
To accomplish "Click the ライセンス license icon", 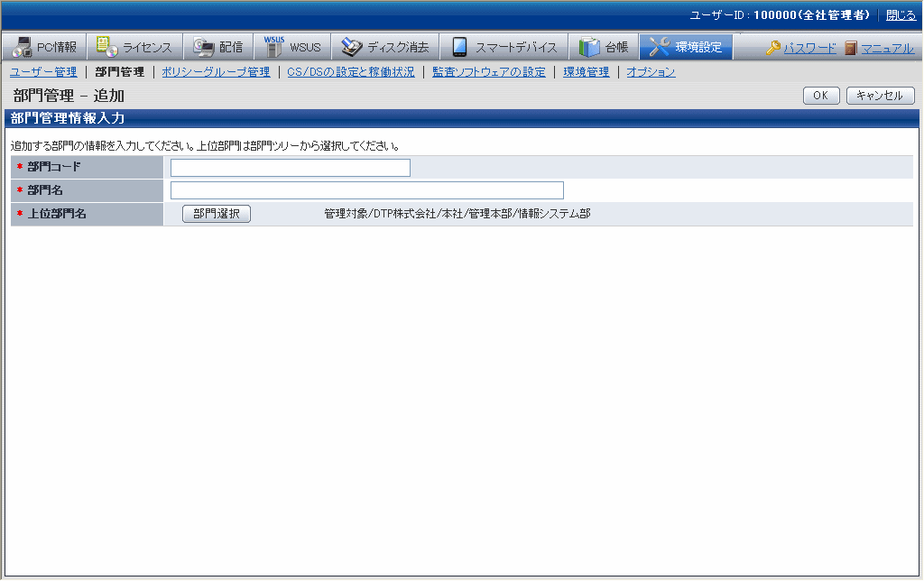I will coord(106,47).
